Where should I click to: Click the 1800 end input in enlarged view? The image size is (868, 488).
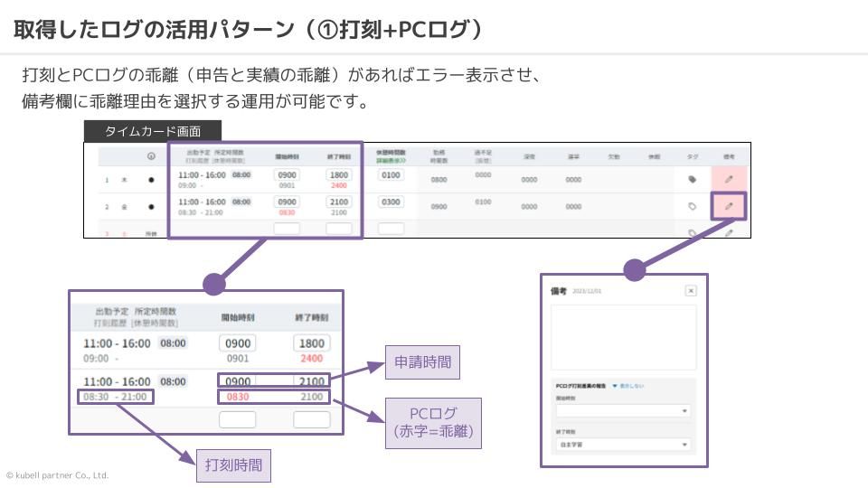312,343
